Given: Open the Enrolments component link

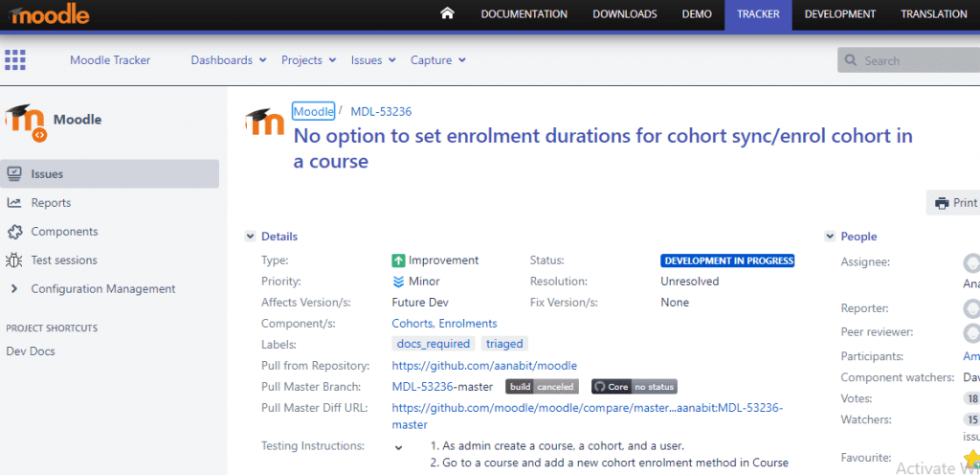Looking at the screenshot, I should (x=468, y=323).
